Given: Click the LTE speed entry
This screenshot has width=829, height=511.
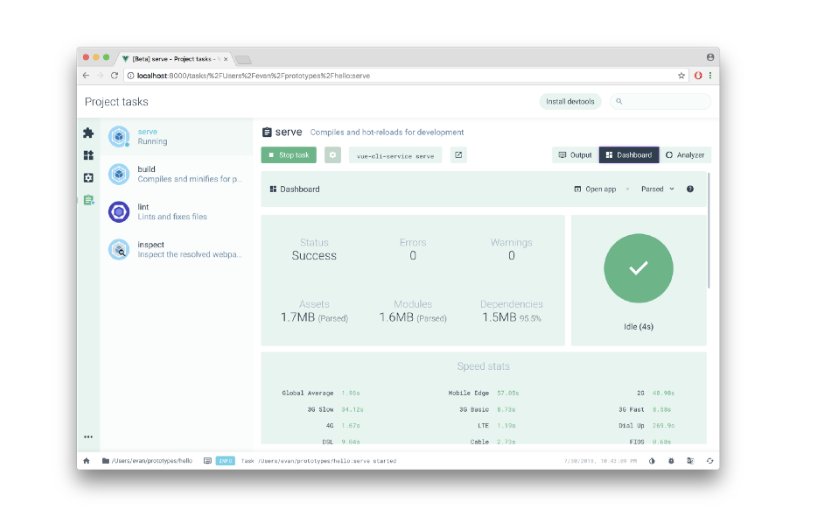Looking at the screenshot, I should [496, 425].
